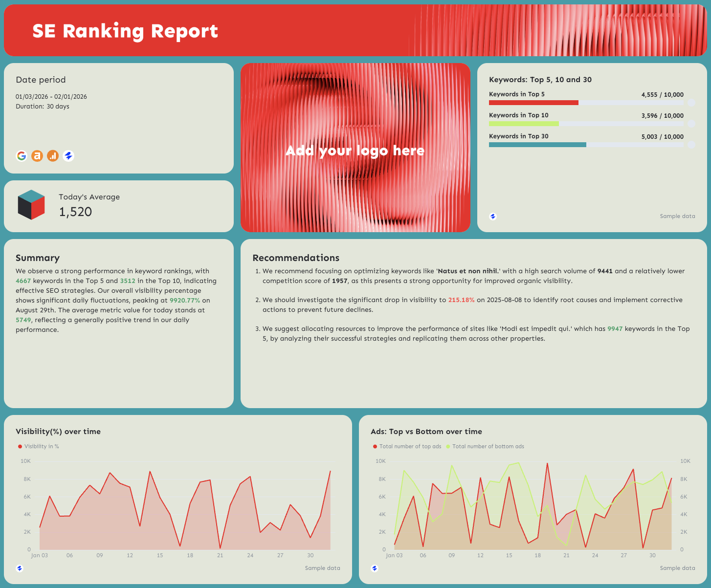Click the 'Add your logo here' placeholder image
The image size is (711, 588).
point(355,148)
